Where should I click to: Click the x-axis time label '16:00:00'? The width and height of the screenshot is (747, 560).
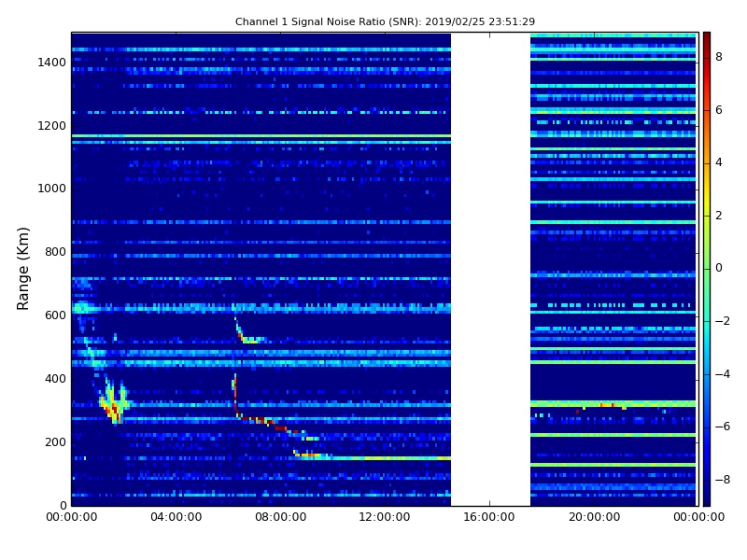(x=489, y=517)
